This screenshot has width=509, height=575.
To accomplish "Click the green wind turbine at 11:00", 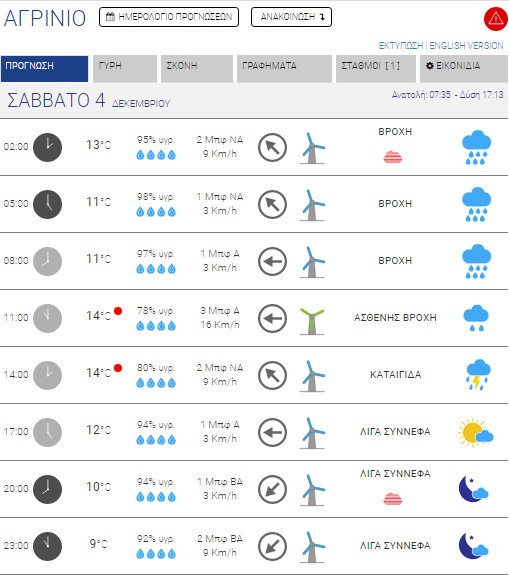I will tap(312, 321).
